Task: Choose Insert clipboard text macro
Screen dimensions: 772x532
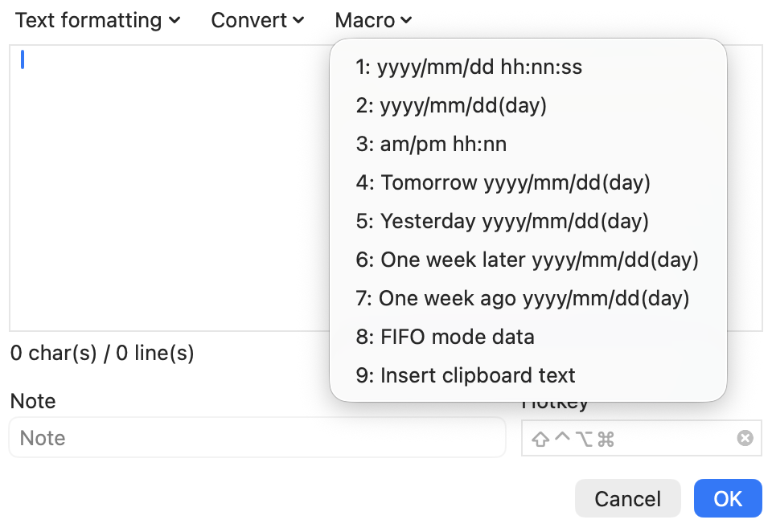Action: pyautogui.click(x=528, y=375)
